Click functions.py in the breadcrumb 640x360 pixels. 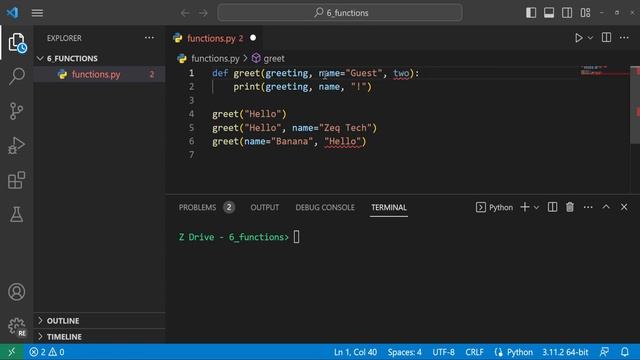click(x=216, y=58)
